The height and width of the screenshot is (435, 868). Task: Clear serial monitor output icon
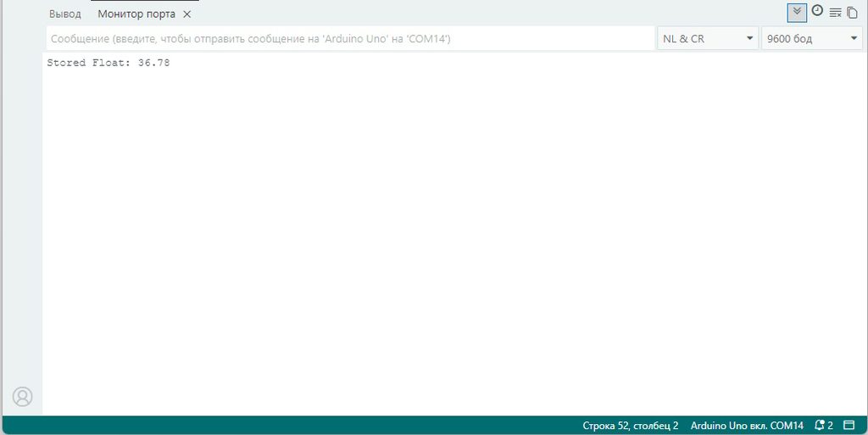click(835, 13)
